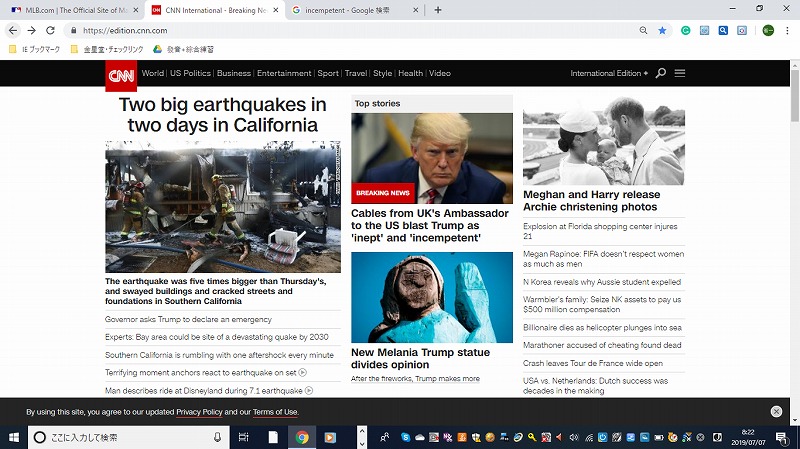Image resolution: width=800 pixels, height=449 pixels.
Task: Switch to the incempetent Google search tab
Action: [355, 10]
